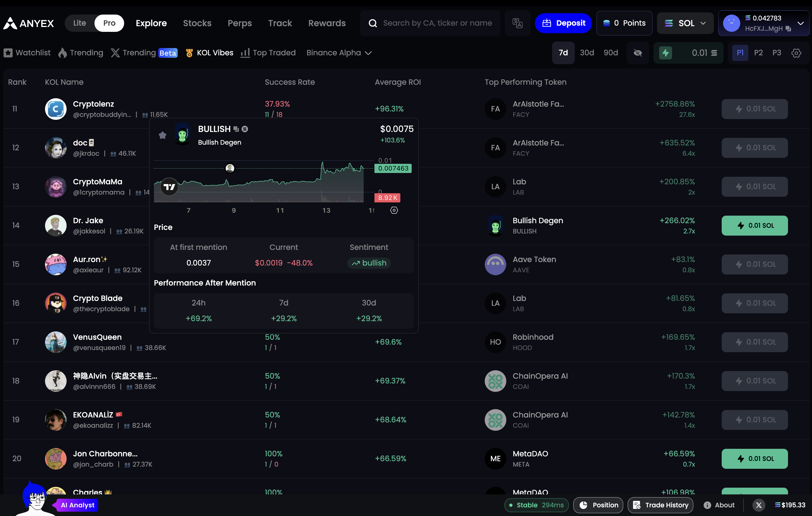Open settings gear next to P3
812x516 pixels.
796,53
